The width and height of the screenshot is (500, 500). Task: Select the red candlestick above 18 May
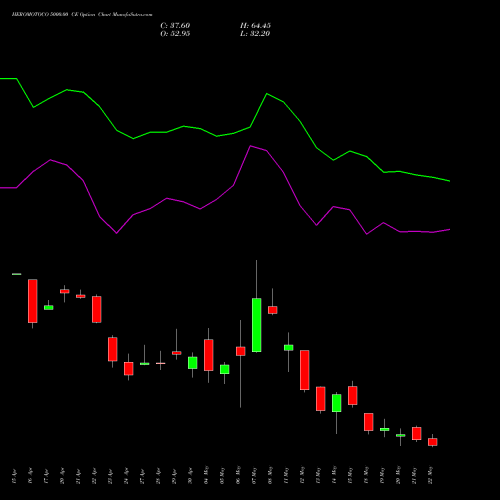click(x=369, y=422)
